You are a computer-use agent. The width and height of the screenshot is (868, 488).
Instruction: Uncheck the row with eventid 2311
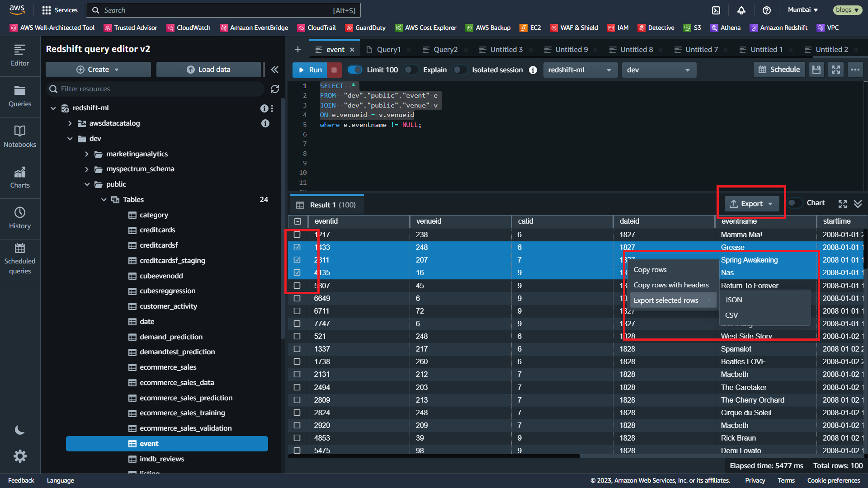tap(297, 260)
